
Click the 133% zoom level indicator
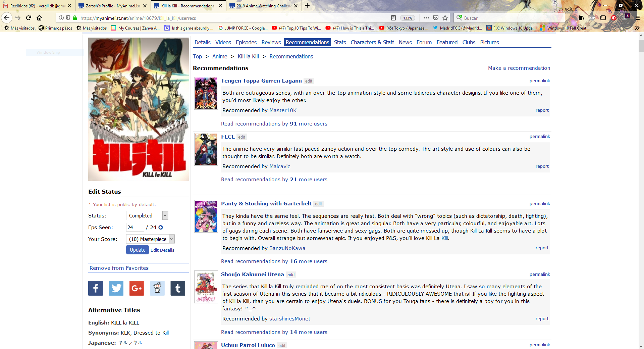[408, 18]
